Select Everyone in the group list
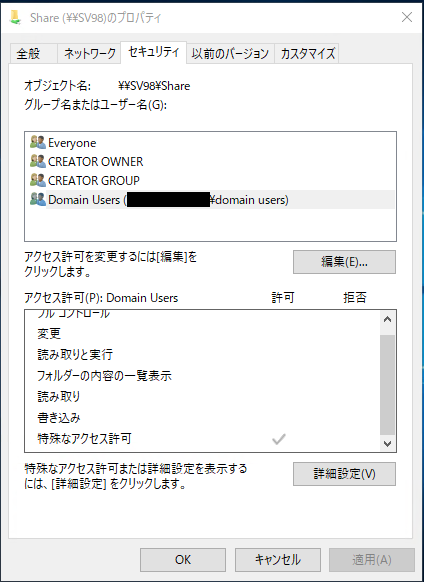 (x=211, y=143)
